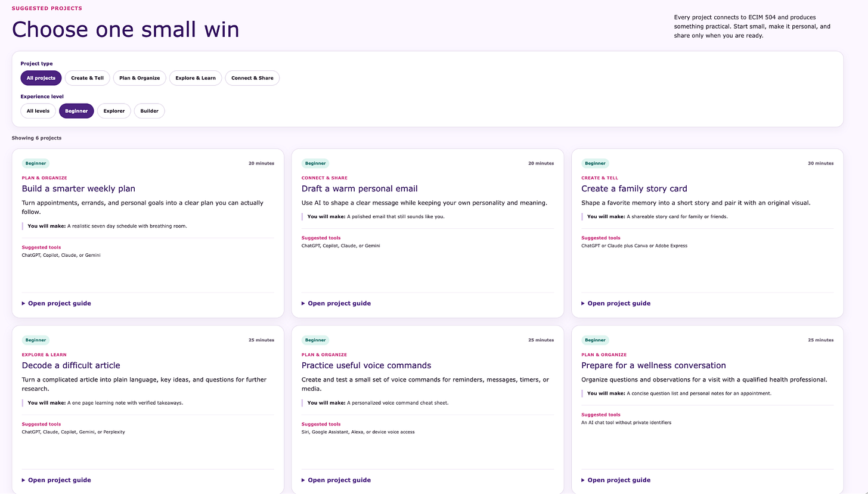Filter by Connect & Share project type
The height and width of the screenshot is (494, 868).
click(252, 78)
